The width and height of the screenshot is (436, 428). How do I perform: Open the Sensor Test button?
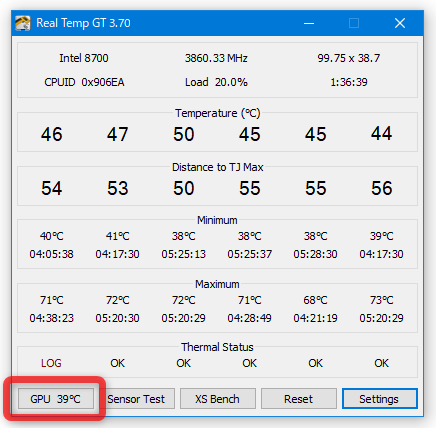[x=136, y=398]
